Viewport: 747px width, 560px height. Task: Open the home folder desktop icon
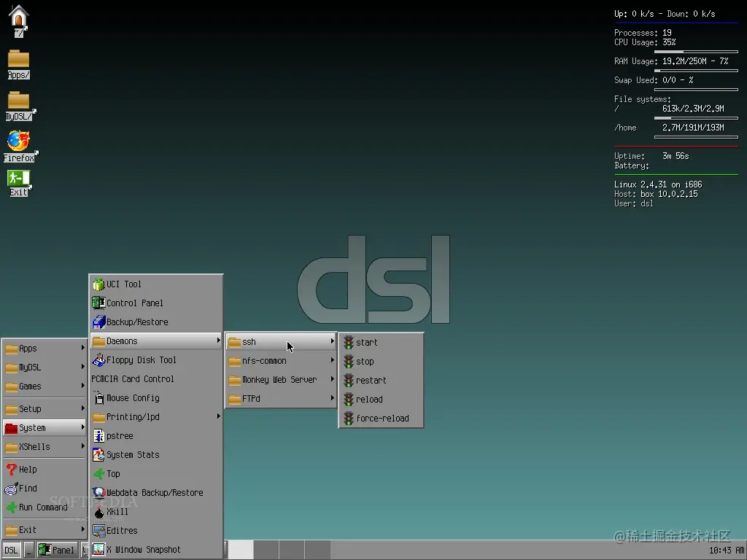point(18,20)
